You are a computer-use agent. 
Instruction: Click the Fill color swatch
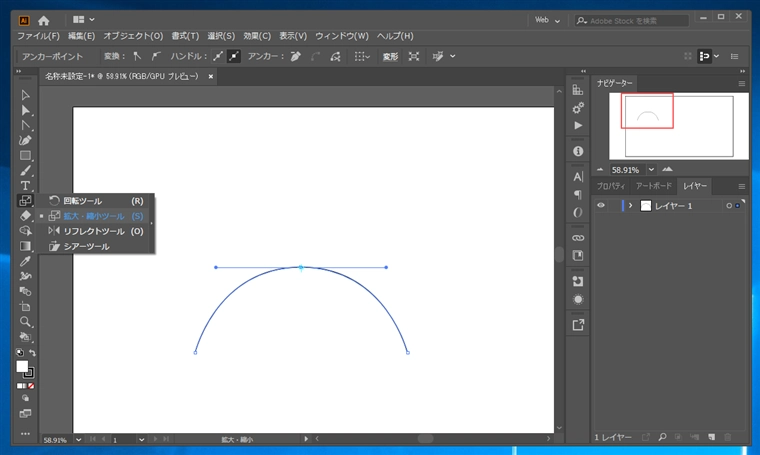(22, 366)
